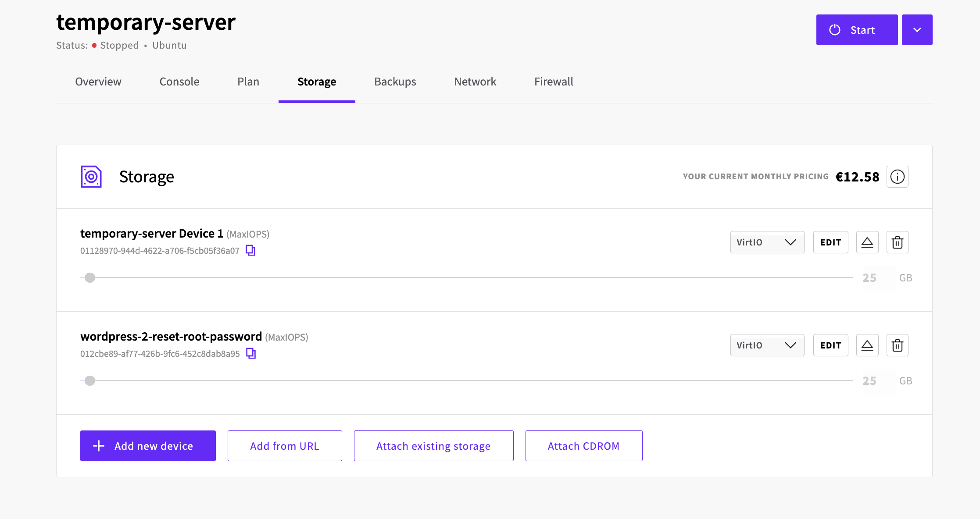The height and width of the screenshot is (519, 980).
Task: Click UUID text 012cbe89-af77-426b-9fc6-452c8dab8a95
Action: point(160,354)
